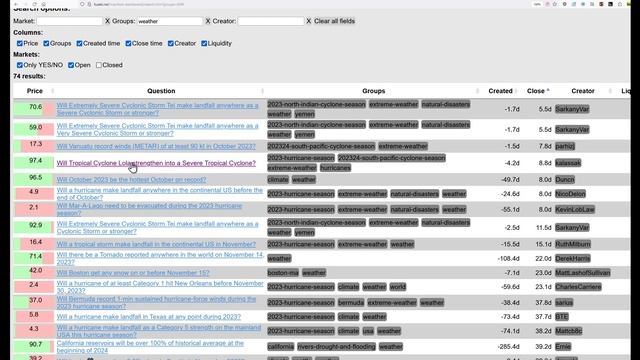640x360 pixels.
Task: Toggle the Creator column checkbox
Action: point(171,43)
